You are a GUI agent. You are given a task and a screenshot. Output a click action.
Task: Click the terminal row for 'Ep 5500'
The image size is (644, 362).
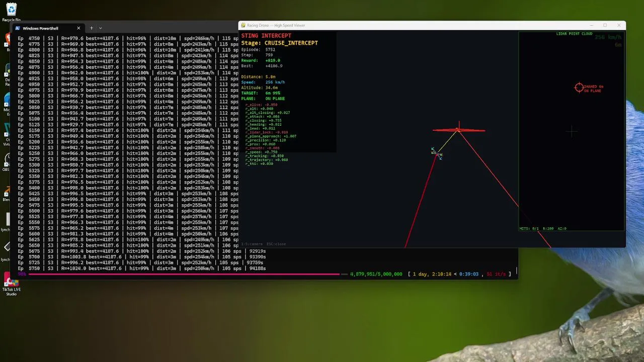pos(128,211)
